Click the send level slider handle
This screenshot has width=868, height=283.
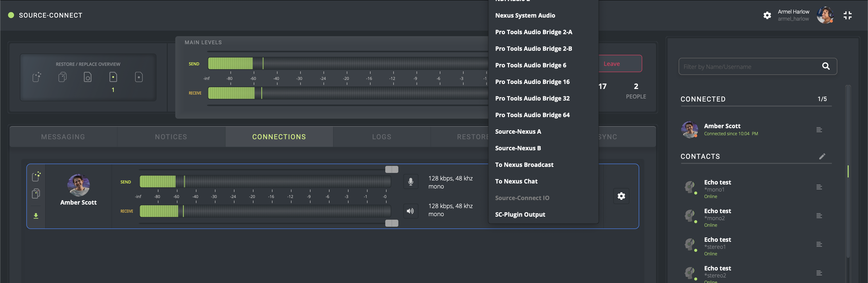tap(392, 169)
